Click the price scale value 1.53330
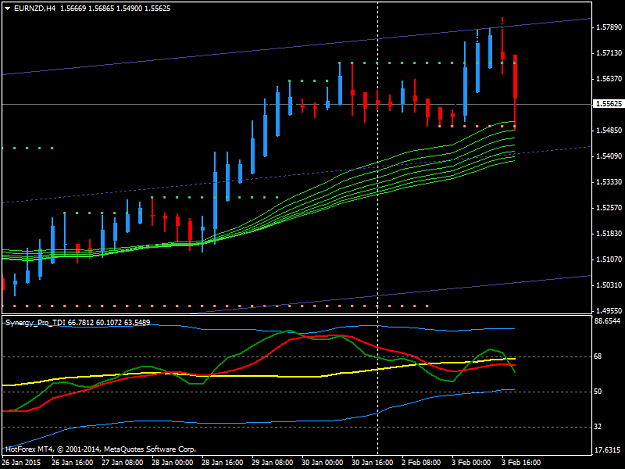The image size is (625, 469). [609, 182]
